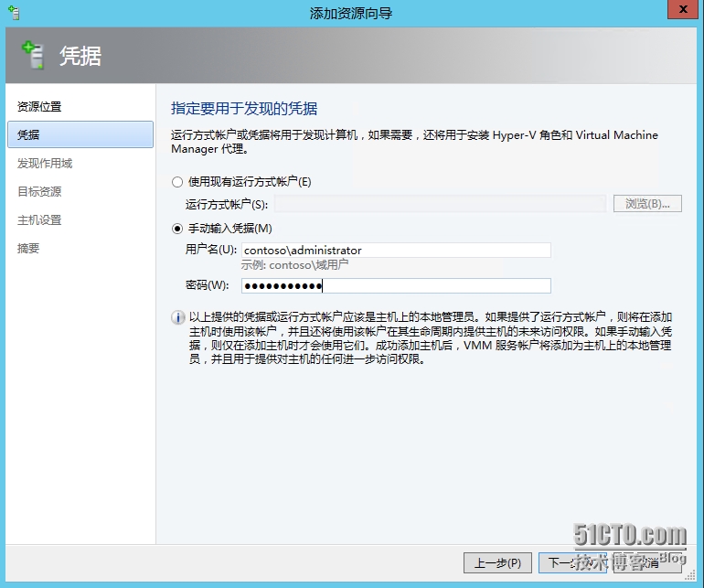
Task: Select the 凭据 step in the sidebar
Action: 80,134
